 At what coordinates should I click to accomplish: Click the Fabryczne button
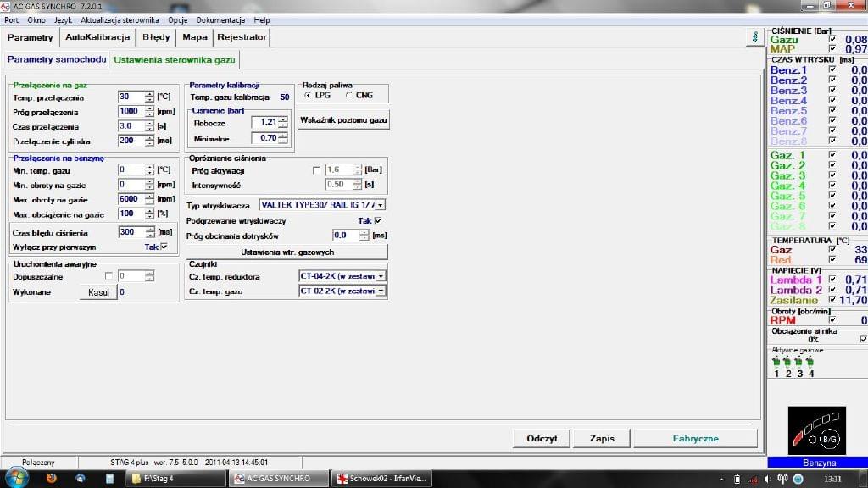(x=695, y=438)
